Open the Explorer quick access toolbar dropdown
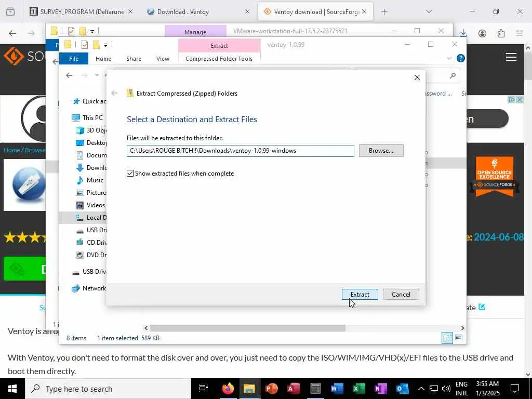The image size is (532, 399). click(x=106, y=45)
